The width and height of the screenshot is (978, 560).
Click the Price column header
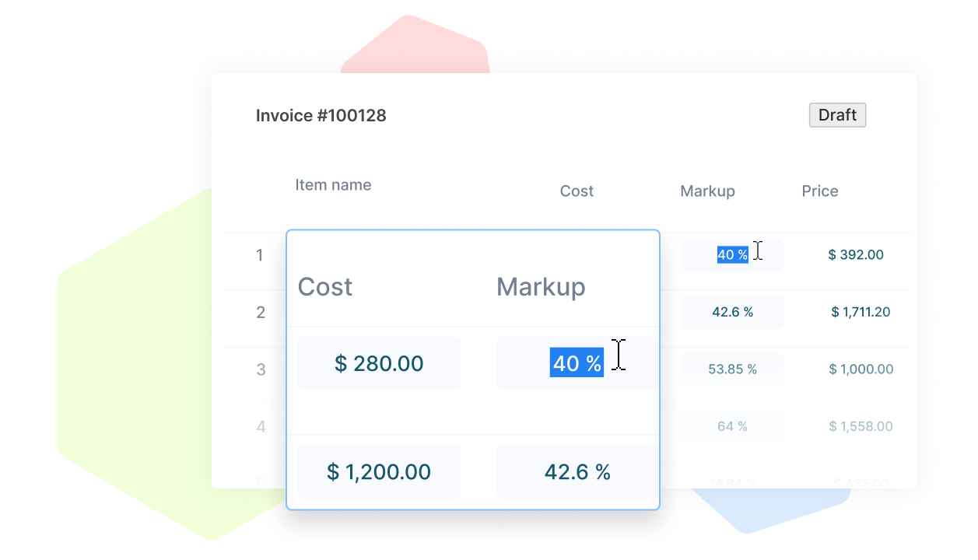pyautogui.click(x=820, y=191)
